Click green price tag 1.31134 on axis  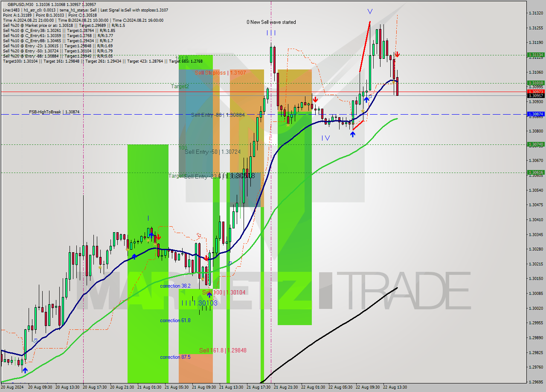point(536,55)
